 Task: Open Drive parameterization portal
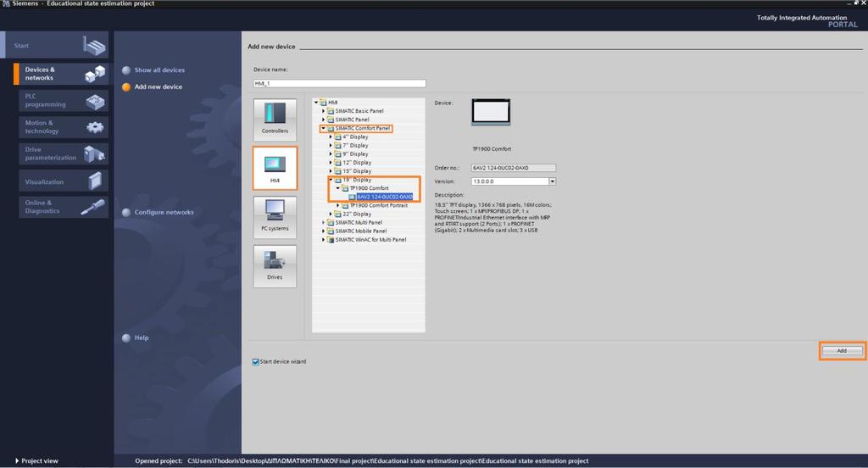[x=63, y=153]
